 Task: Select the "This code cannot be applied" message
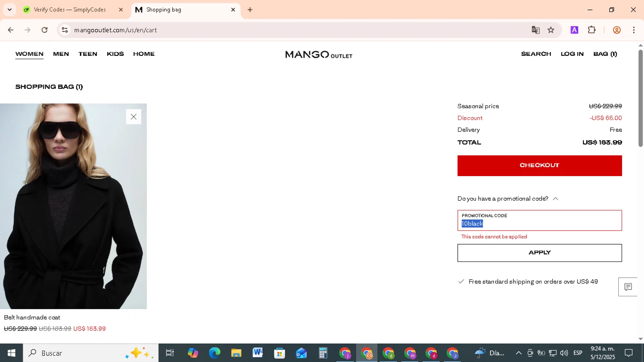click(494, 237)
